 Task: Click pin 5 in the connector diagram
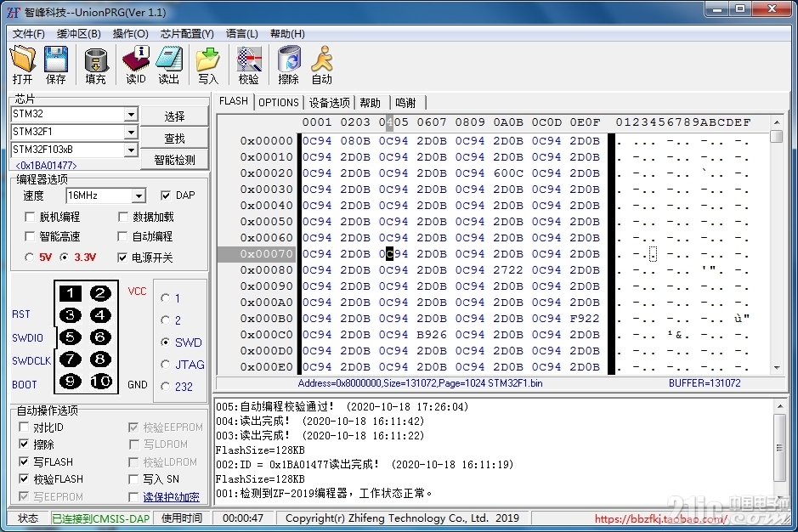(71, 337)
